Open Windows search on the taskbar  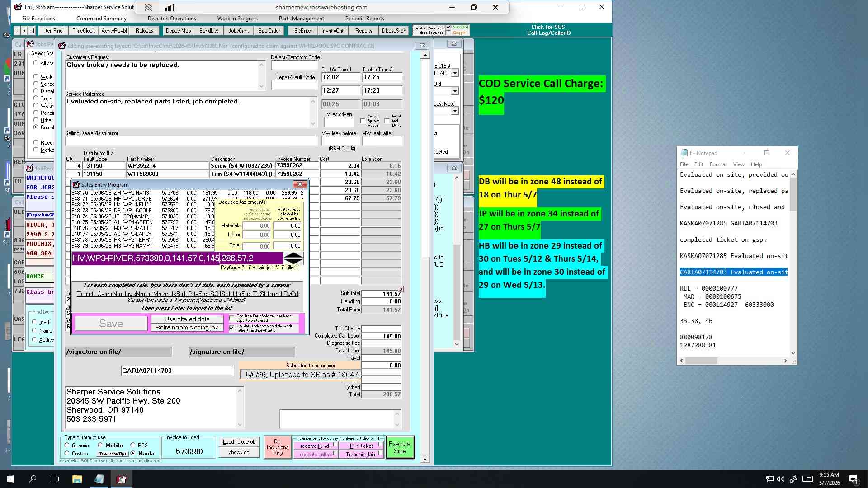[33, 479]
